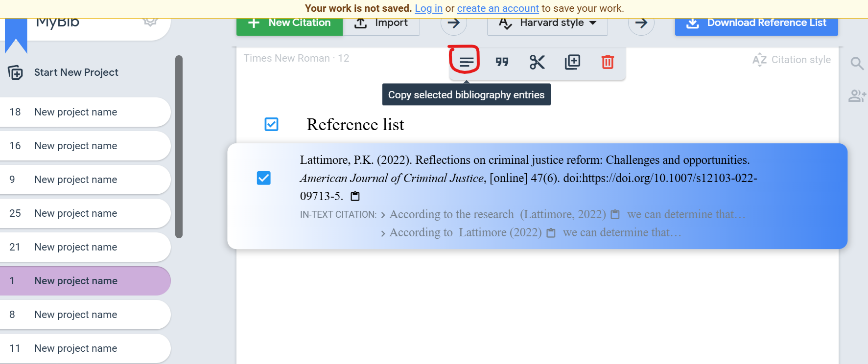Click the quotation marks in-text citation icon

(502, 62)
